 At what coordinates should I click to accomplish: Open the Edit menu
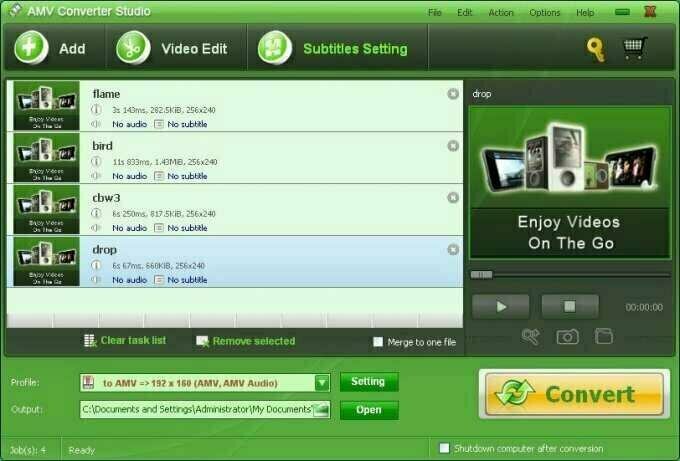coord(464,13)
